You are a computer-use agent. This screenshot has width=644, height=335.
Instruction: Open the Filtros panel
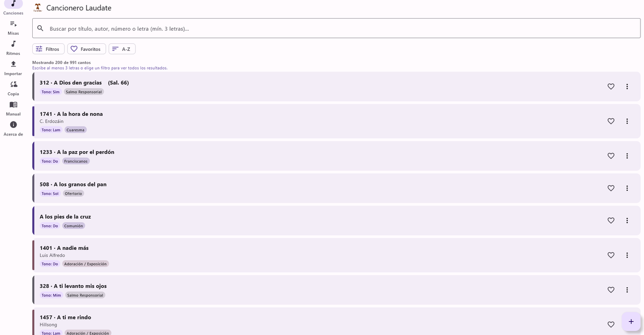coord(48,49)
